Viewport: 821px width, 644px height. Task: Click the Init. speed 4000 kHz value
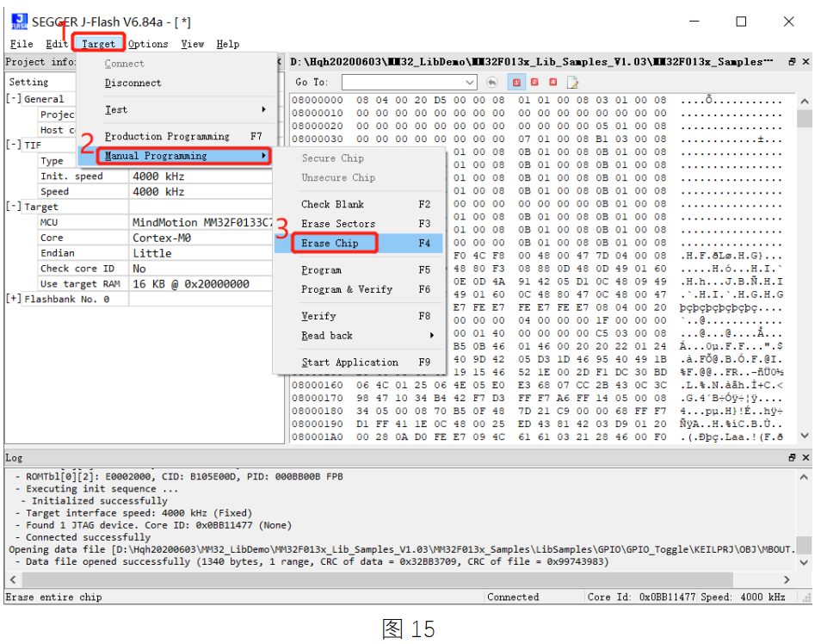[201, 176]
